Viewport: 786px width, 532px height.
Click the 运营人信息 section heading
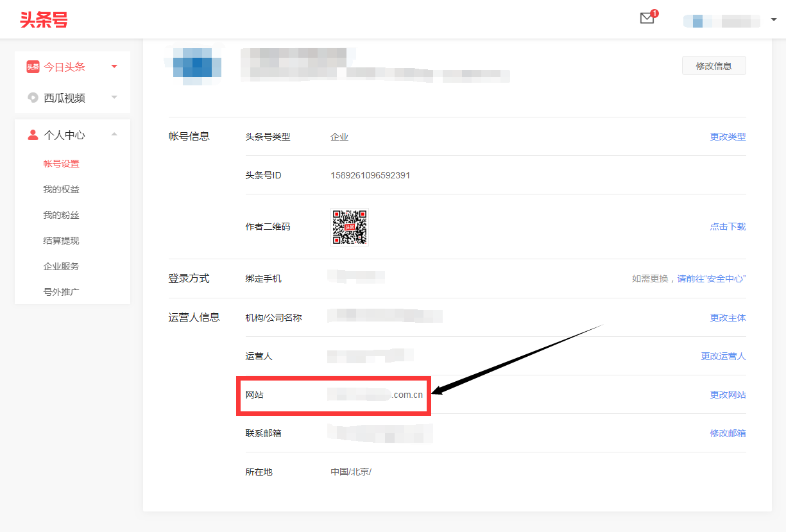point(194,317)
